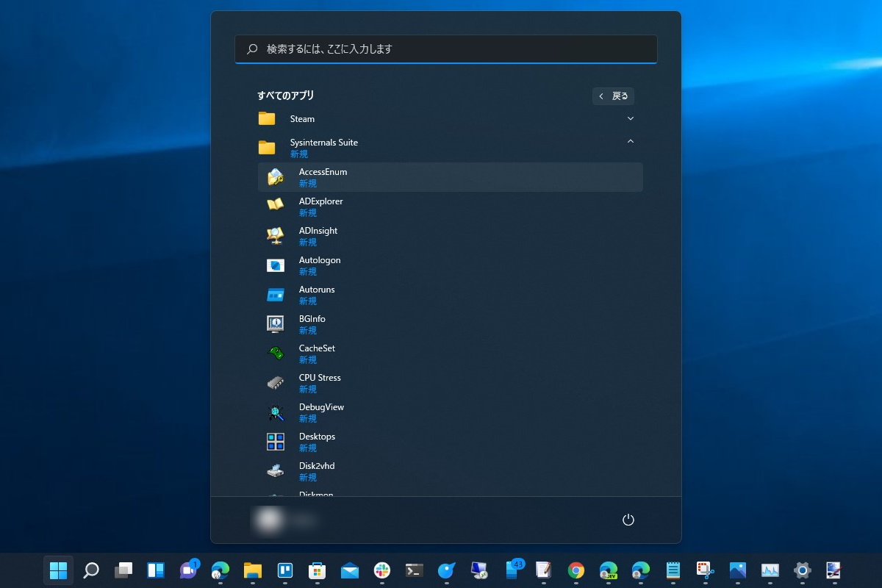882x588 pixels.
Task: Click the 戻る back button
Action: 613,96
